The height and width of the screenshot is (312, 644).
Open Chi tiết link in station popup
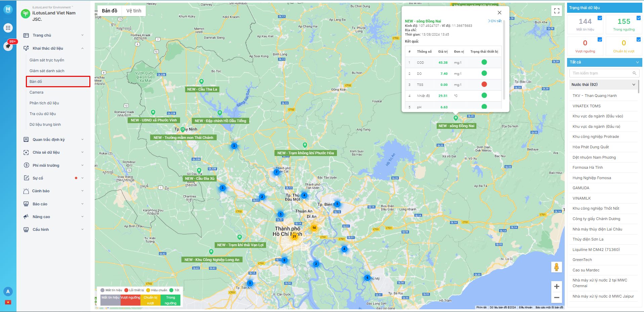pos(495,21)
